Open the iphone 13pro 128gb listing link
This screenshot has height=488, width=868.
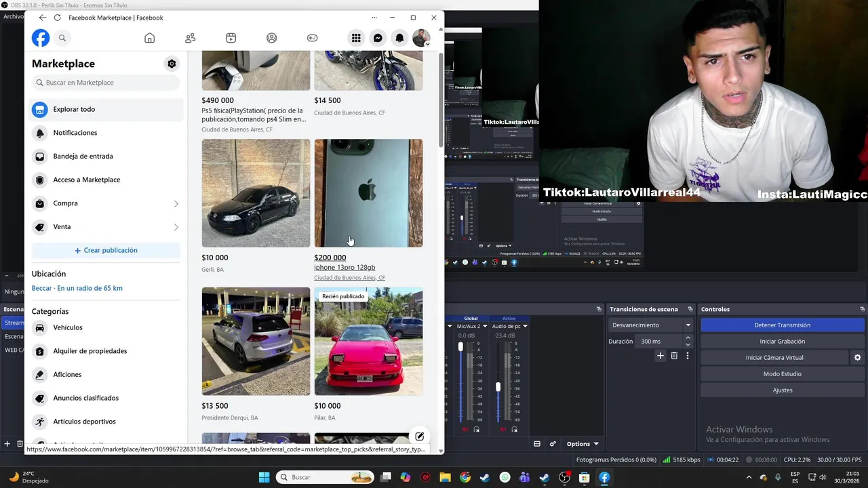(x=344, y=267)
